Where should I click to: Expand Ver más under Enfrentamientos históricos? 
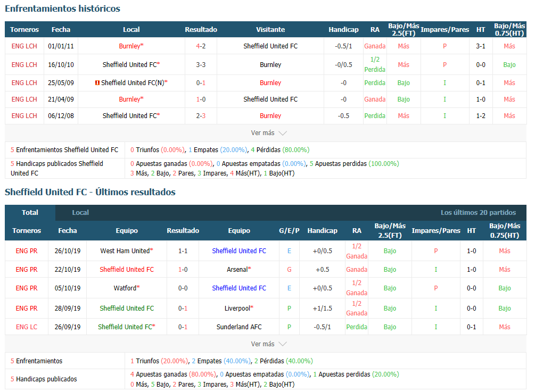coord(268,133)
